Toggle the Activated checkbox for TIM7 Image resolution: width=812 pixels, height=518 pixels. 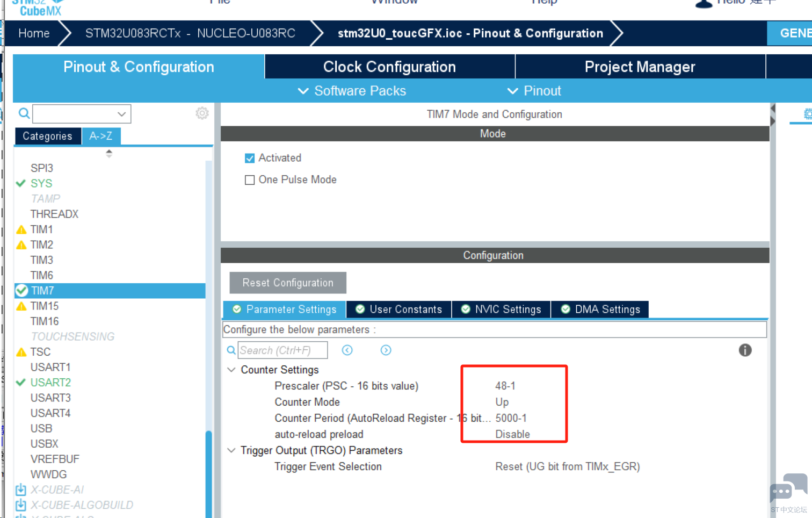pos(250,158)
